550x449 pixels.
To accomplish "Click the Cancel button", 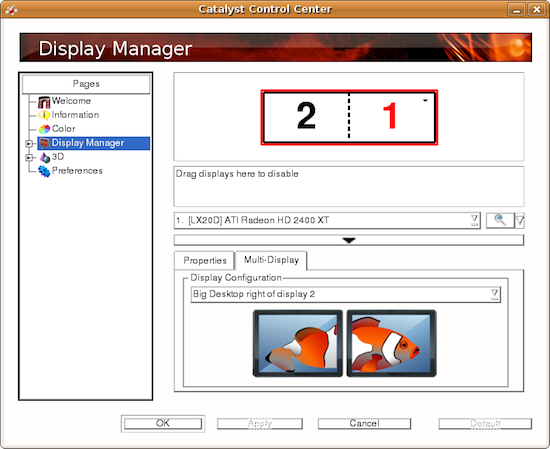I will pyautogui.click(x=364, y=423).
